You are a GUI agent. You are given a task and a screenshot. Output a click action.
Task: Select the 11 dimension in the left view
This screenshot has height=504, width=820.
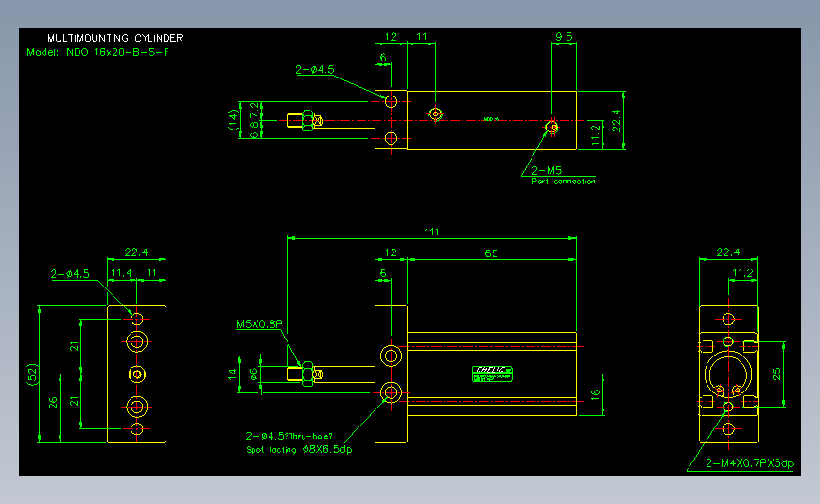151,273
